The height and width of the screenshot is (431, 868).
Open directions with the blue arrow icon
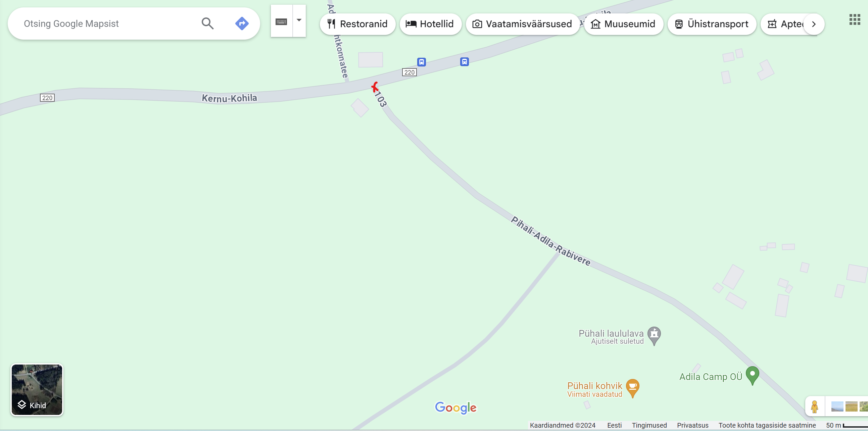[242, 23]
